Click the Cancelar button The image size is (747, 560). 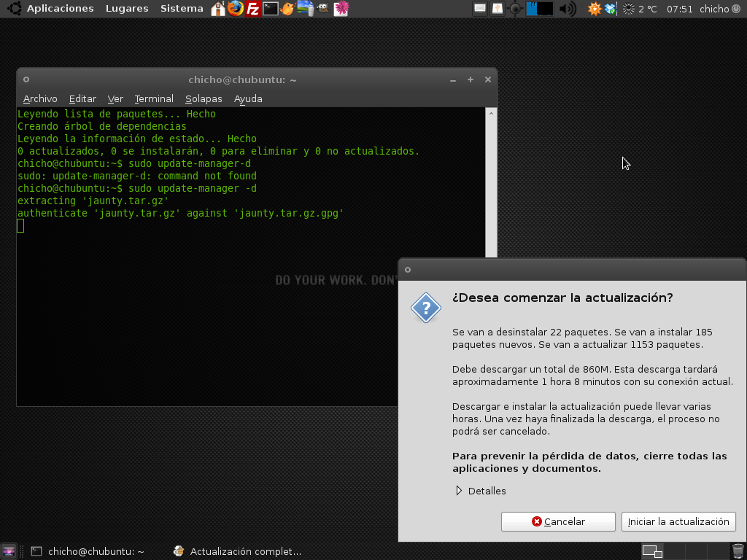[x=558, y=522]
